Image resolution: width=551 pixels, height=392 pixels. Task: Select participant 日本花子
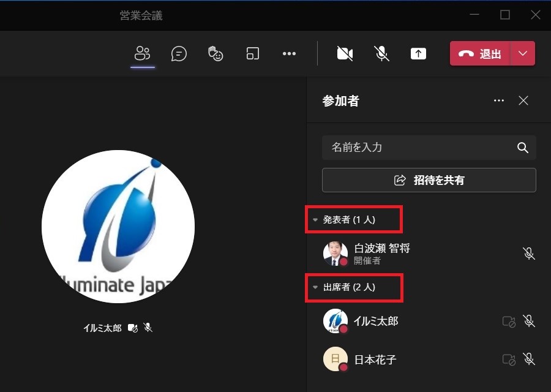[x=429, y=360]
